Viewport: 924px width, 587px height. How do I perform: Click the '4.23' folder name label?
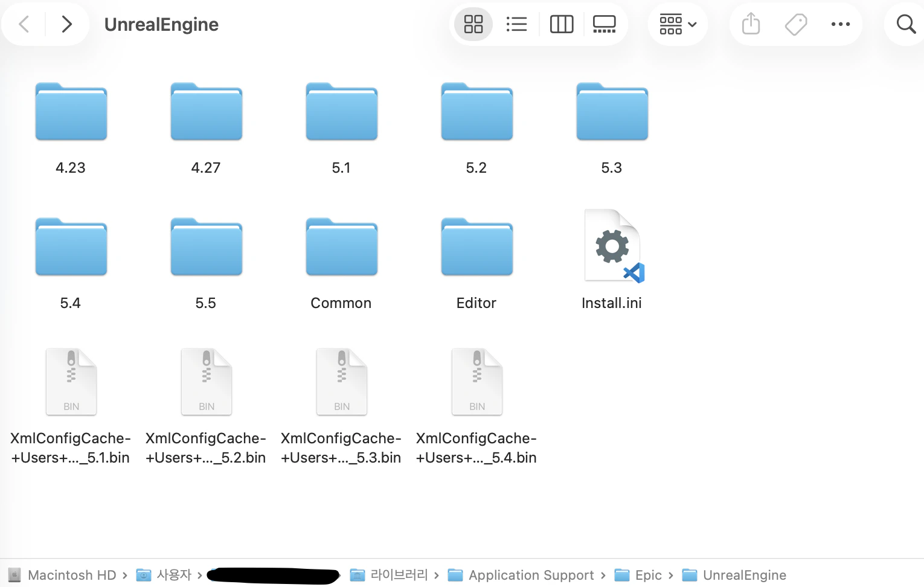coord(71,168)
